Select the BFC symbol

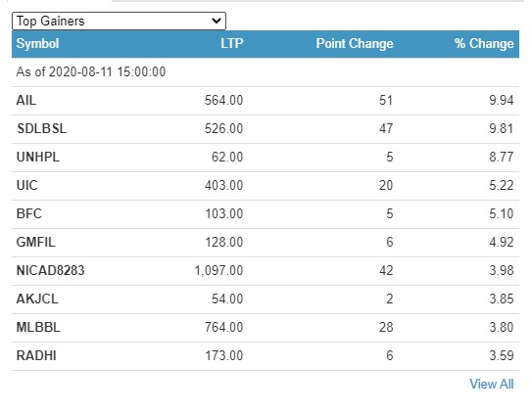click(x=28, y=214)
